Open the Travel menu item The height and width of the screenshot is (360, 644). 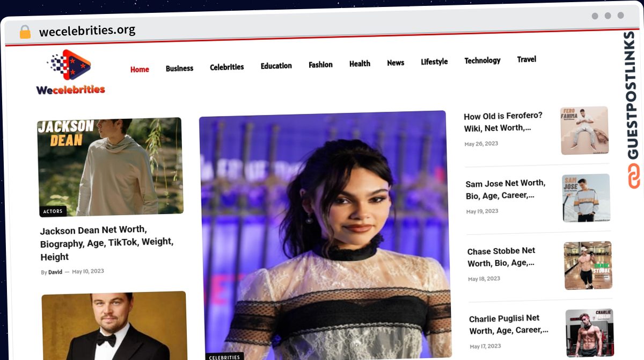click(526, 59)
